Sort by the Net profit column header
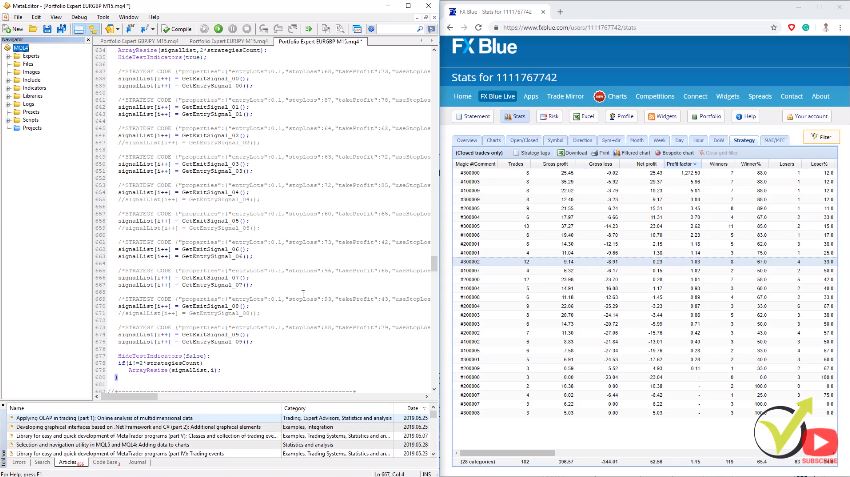The width and height of the screenshot is (850, 477). [x=646, y=164]
